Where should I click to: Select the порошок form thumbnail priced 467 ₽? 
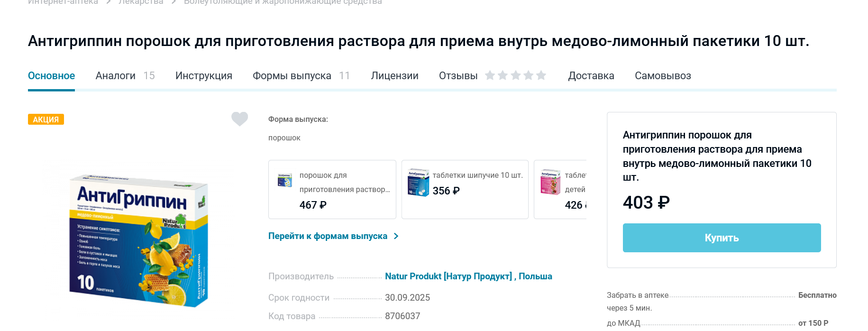click(285, 180)
